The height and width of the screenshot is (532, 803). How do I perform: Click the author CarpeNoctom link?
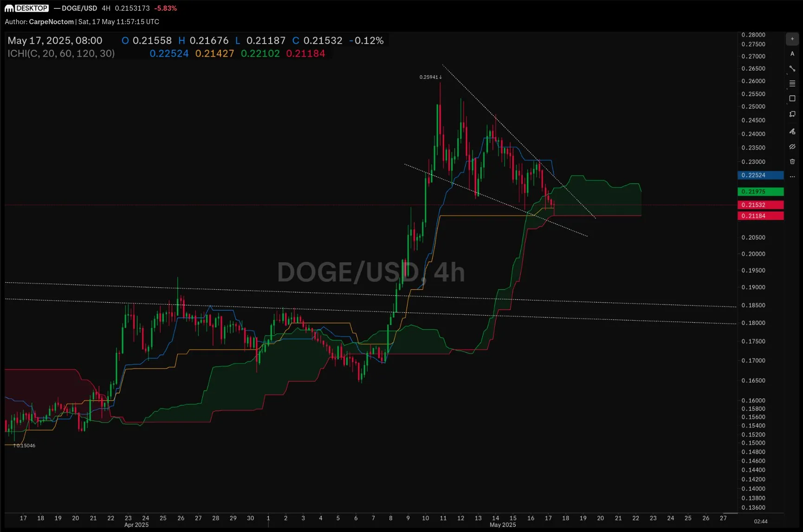point(51,21)
